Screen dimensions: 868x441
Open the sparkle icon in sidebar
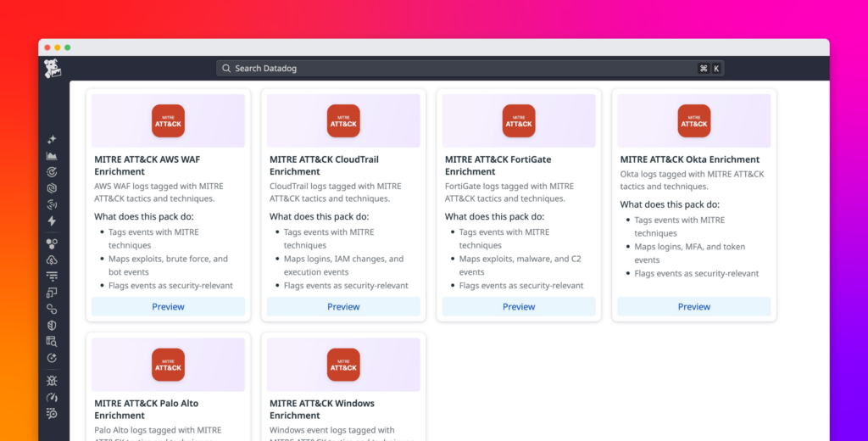tap(52, 139)
